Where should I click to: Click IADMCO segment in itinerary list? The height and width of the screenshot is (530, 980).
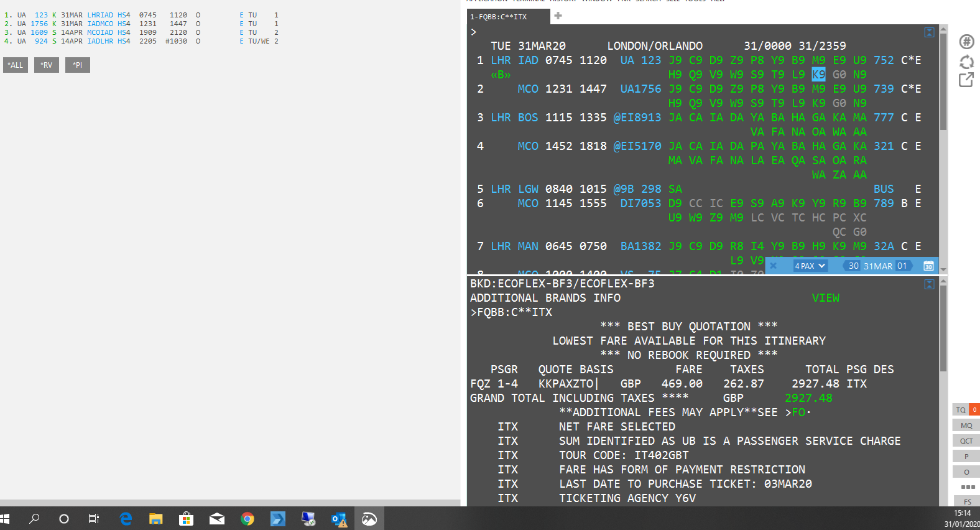(x=100, y=24)
